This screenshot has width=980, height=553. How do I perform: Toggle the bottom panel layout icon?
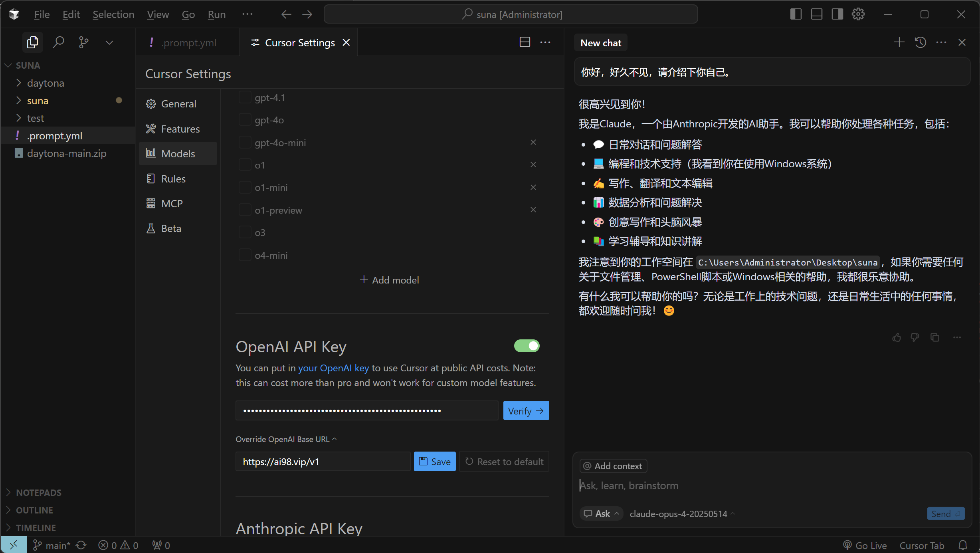coord(816,14)
